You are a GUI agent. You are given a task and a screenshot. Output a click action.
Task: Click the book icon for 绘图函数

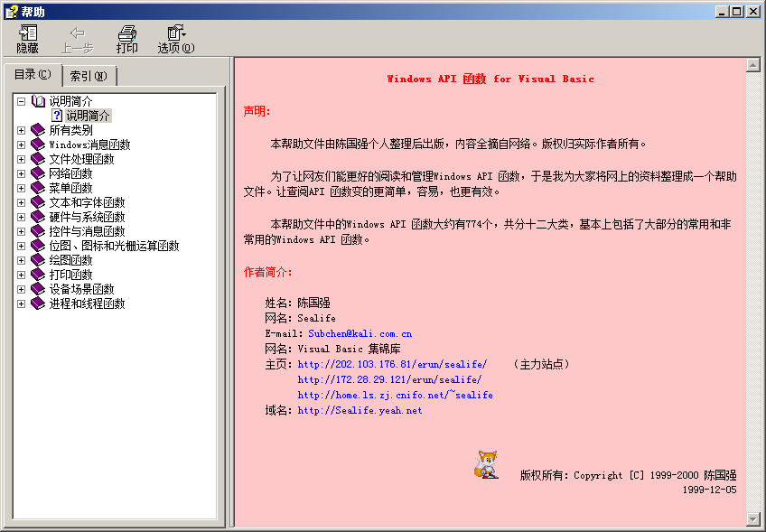[x=38, y=260]
